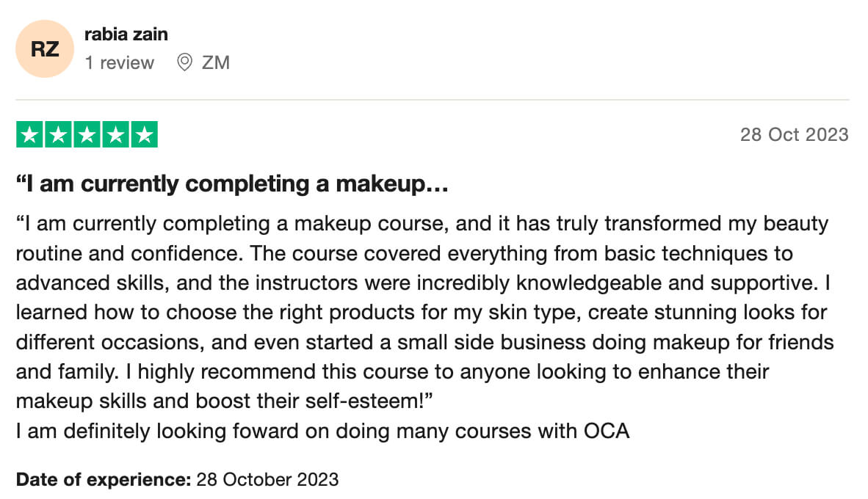The width and height of the screenshot is (868, 499).
Task: Open rabia zain's reviewer profile
Action: click(126, 34)
